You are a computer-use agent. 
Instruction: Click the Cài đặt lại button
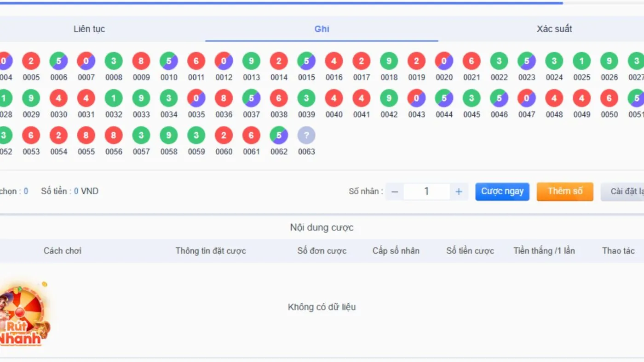[626, 192]
